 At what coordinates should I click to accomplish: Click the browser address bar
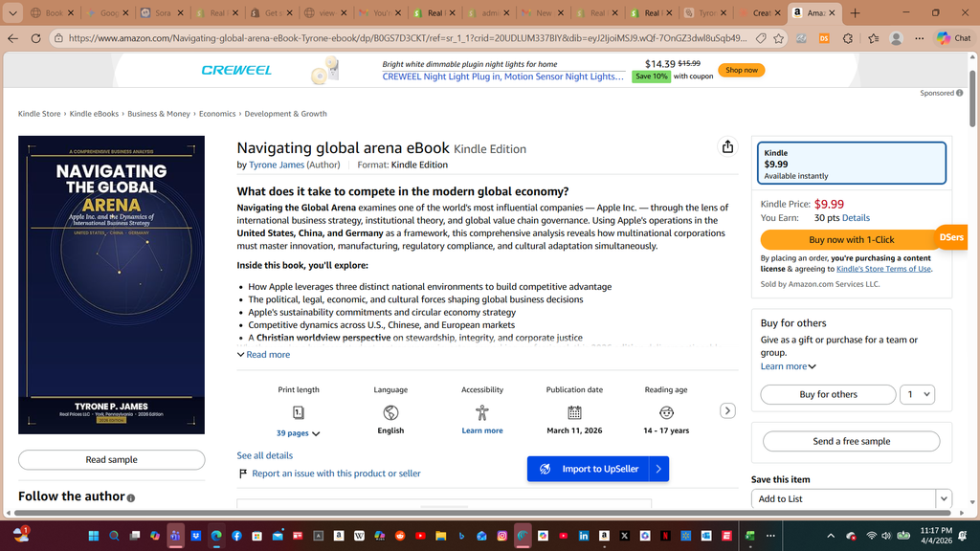pyautogui.click(x=408, y=38)
